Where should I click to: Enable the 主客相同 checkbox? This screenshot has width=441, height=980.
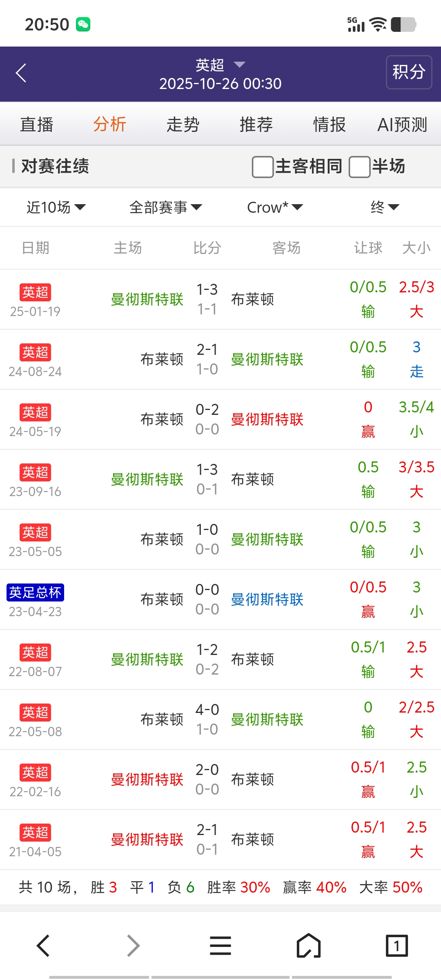pos(263,167)
